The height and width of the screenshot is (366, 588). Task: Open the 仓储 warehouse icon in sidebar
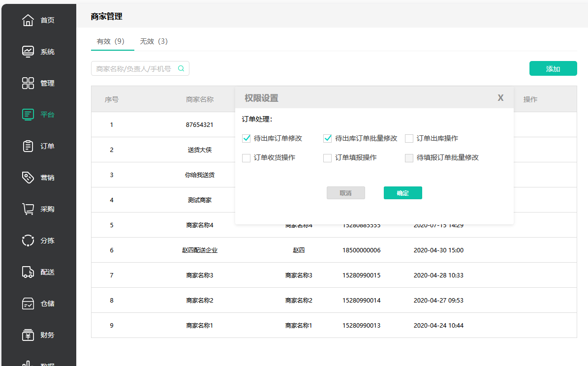tap(25, 303)
